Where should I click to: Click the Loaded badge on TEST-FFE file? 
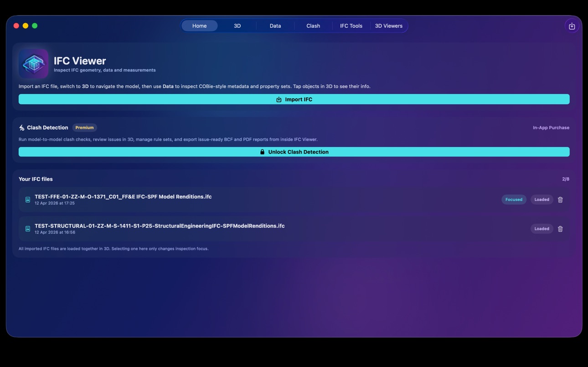point(542,199)
